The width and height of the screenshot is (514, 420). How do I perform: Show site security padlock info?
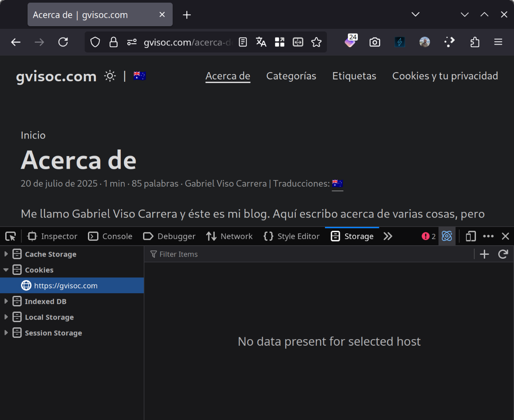(113, 42)
